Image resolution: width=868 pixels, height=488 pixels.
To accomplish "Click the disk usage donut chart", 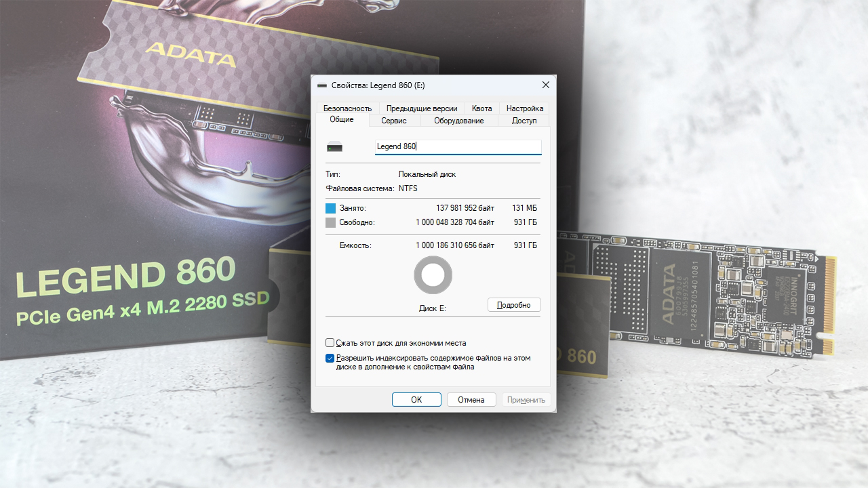I will (433, 275).
